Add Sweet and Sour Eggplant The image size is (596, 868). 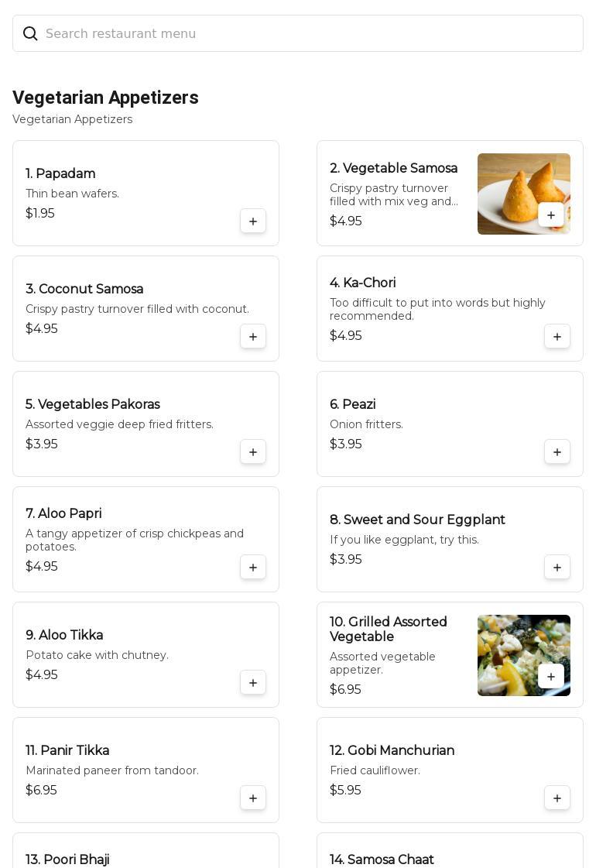557,568
